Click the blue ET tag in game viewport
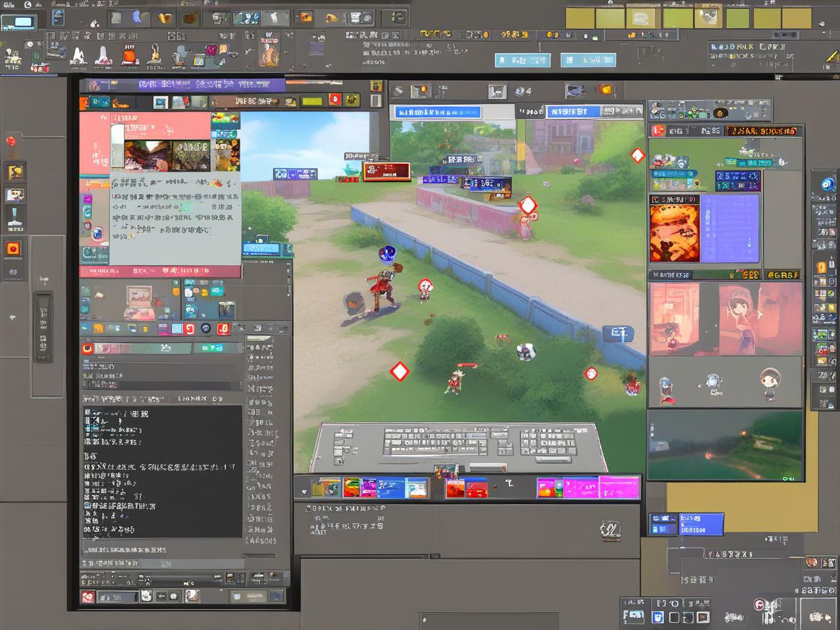Image resolution: width=840 pixels, height=630 pixels. coord(618,333)
